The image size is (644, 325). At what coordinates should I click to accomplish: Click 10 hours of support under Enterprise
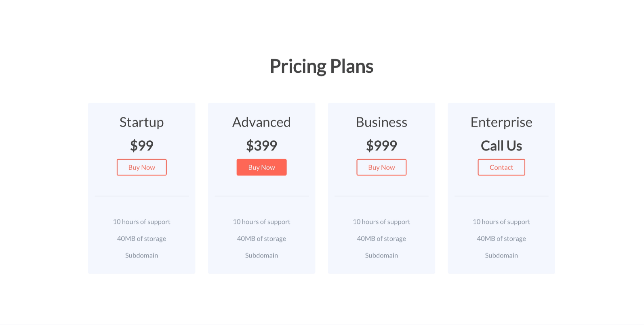501,222
